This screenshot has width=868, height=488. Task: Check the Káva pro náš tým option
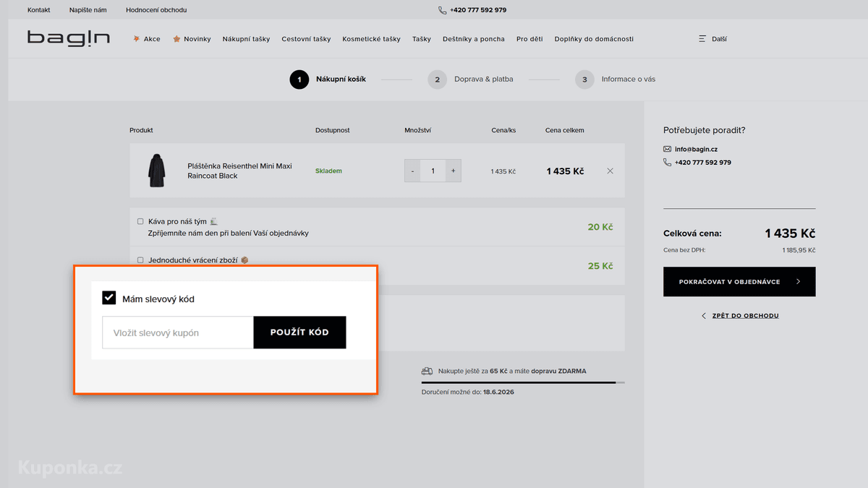click(140, 221)
